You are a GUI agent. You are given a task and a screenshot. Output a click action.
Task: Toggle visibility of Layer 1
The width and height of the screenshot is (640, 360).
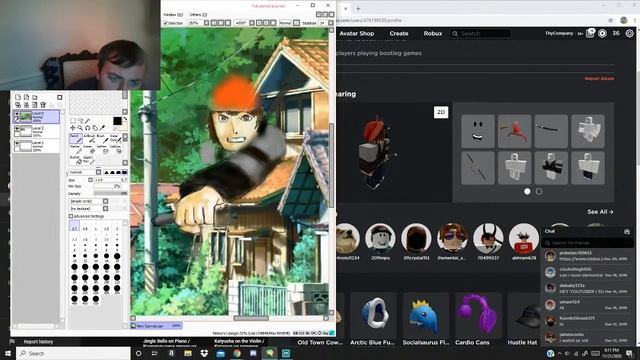point(17,143)
